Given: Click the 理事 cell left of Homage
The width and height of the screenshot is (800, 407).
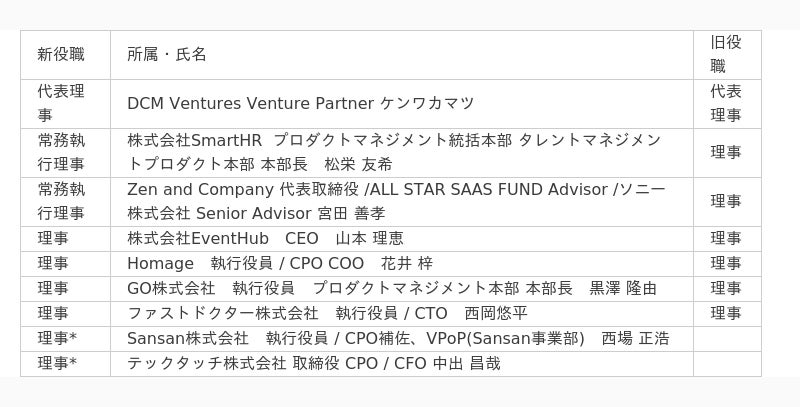Looking at the screenshot, I should pos(65,264).
